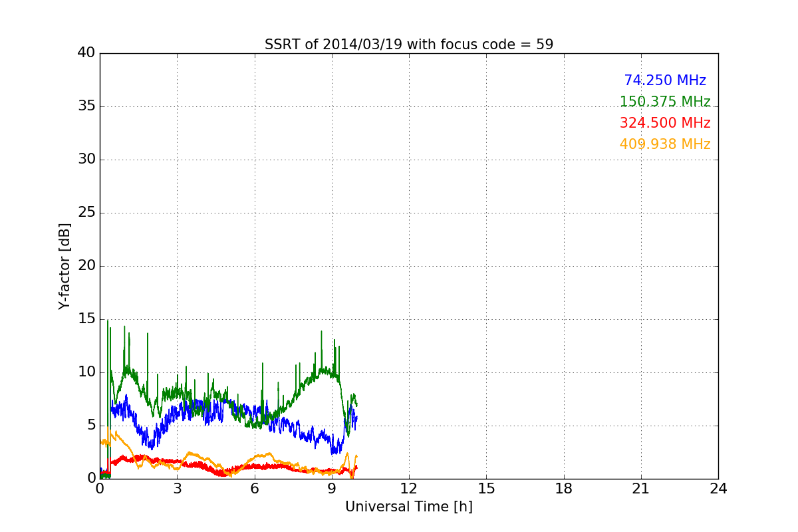This screenshot has width=798, height=532.
Task: Select the 150.375 MHz legend label
Action: coord(665,102)
